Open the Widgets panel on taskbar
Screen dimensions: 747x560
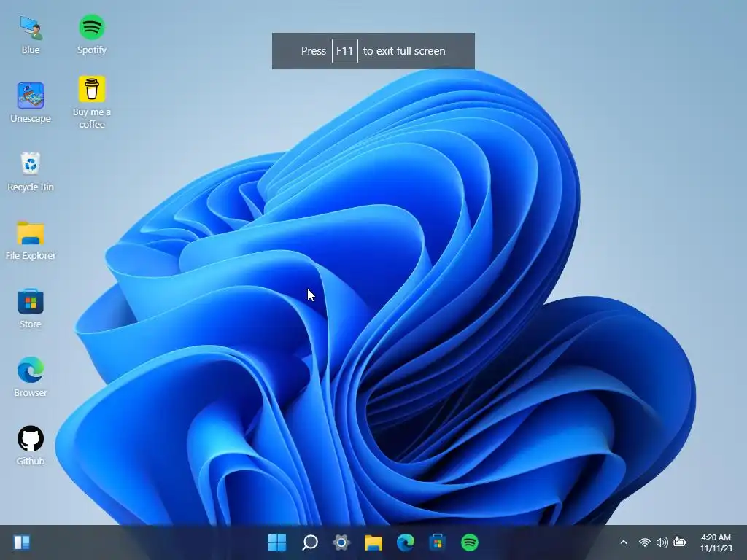(22, 542)
